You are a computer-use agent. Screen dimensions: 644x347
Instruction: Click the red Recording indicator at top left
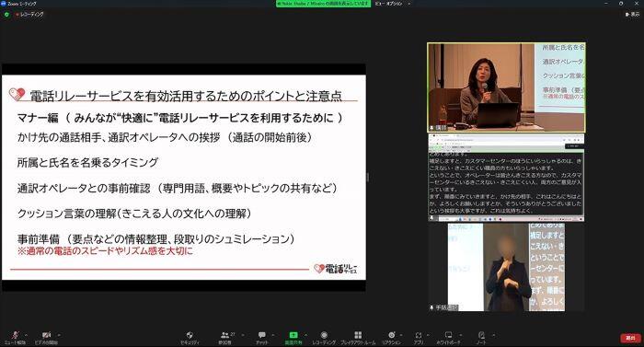(29, 15)
